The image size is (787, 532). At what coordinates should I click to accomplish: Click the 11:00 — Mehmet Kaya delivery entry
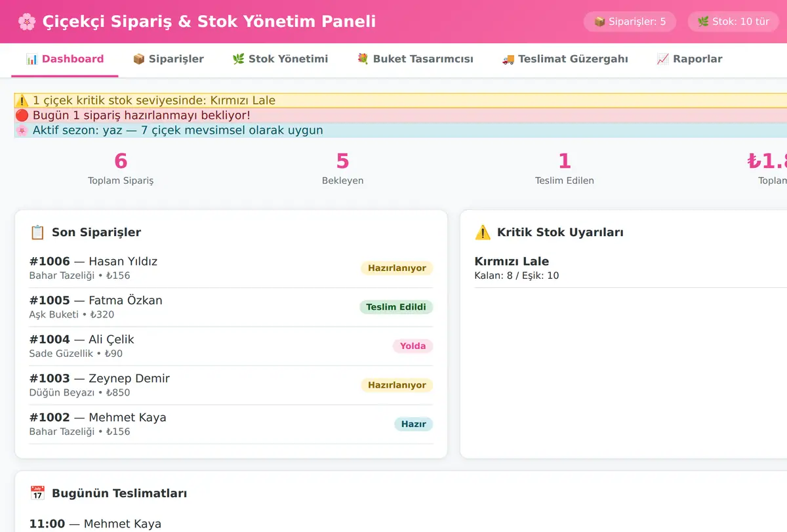click(x=95, y=523)
